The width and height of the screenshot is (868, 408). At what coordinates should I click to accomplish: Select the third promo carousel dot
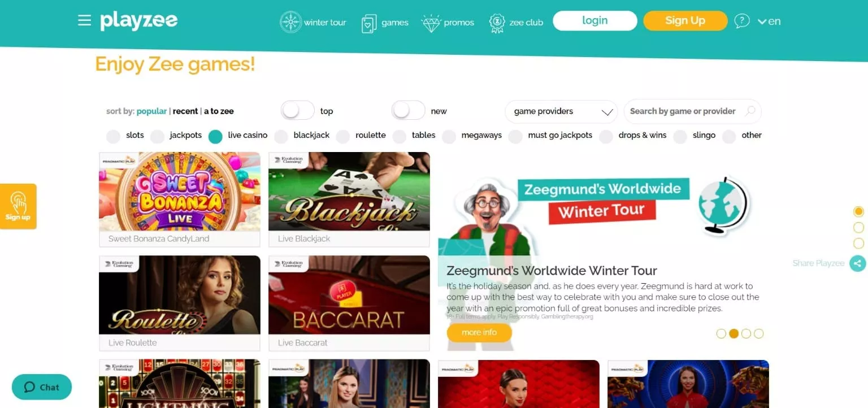click(x=746, y=333)
